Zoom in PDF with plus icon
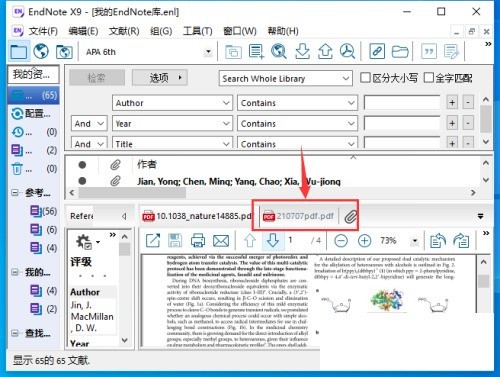The width and height of the screenshot is (500, 377). click(x=364, y=240)
